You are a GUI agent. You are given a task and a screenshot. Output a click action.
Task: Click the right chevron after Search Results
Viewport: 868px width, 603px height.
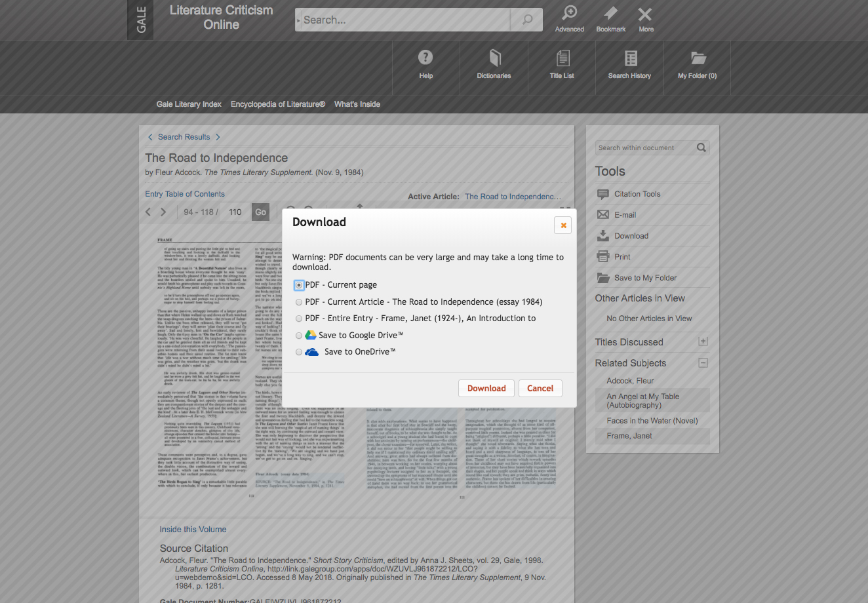point(218,137)
